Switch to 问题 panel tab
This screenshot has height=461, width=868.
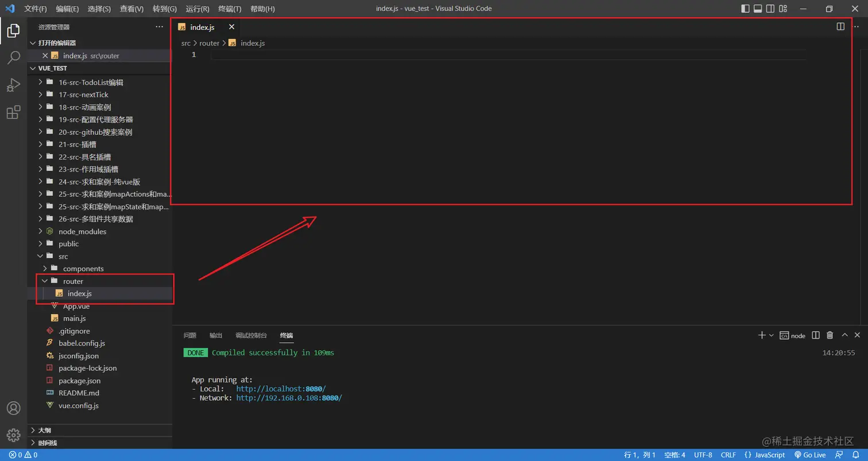click(190, 335)
